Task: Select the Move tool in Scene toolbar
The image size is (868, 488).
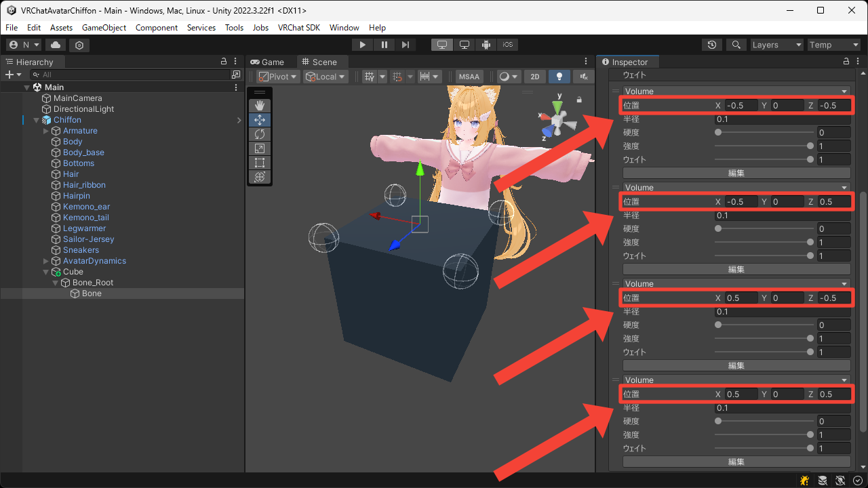Action: point(260,120)
